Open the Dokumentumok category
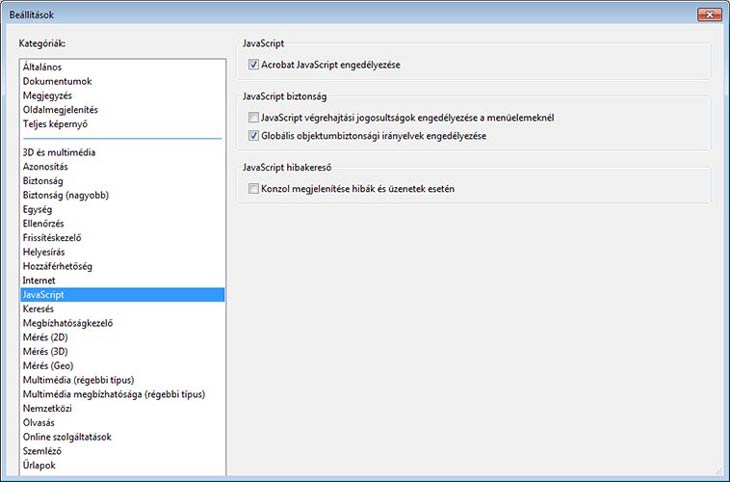The image size is (730, 482). tap(123, 81)
